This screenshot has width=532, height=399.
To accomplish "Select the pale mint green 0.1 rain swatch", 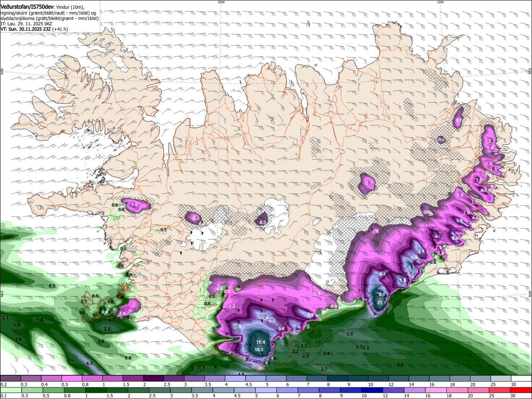I will [x=10, y=390].
